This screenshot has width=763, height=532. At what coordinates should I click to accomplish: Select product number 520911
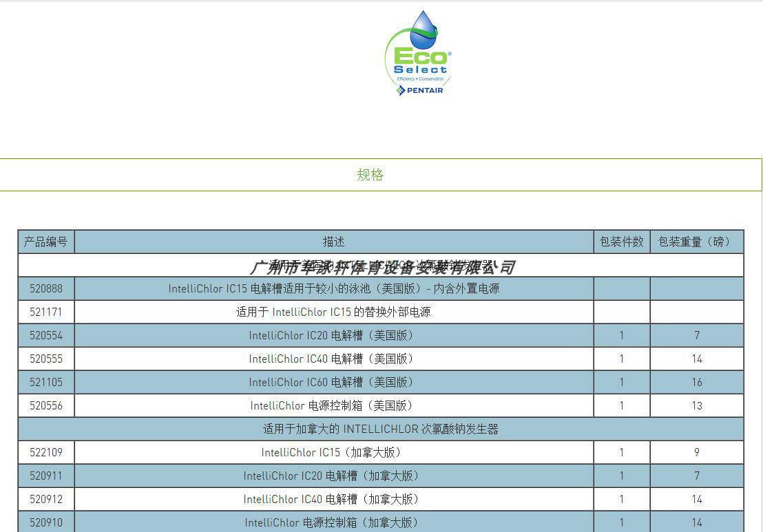tap(45, 476)
